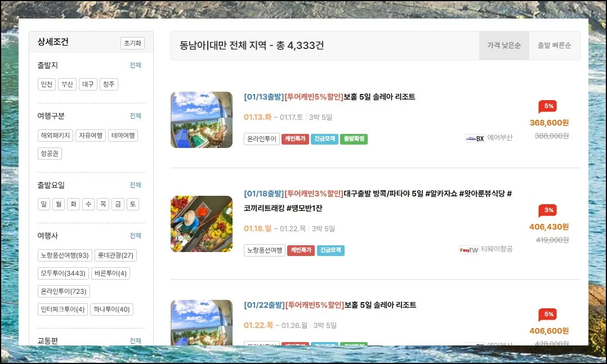This screenshot has height=364, width=607.
Task: Select the 해외패키지 travel type filter
Action: pos(55,136)
